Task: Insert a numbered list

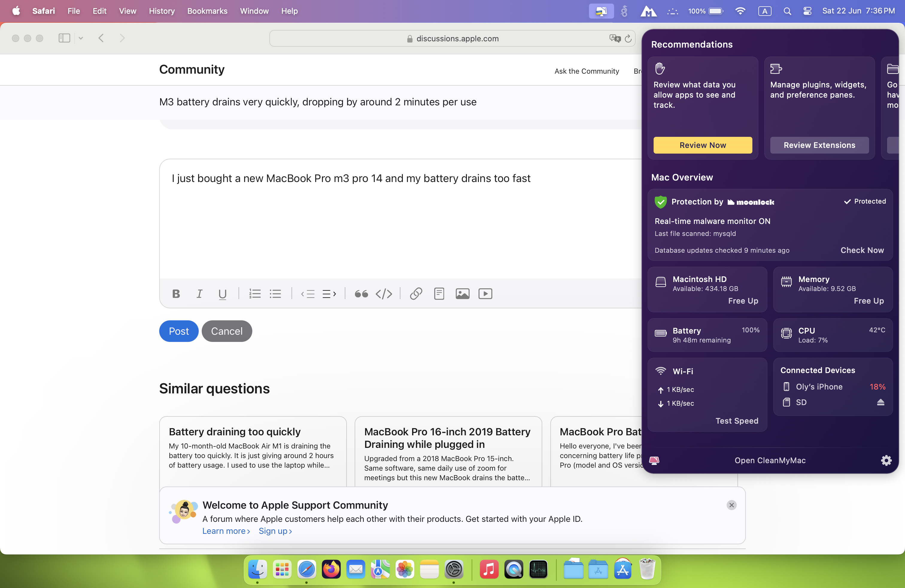Action: pyautogui.click(x=254, y=294)
